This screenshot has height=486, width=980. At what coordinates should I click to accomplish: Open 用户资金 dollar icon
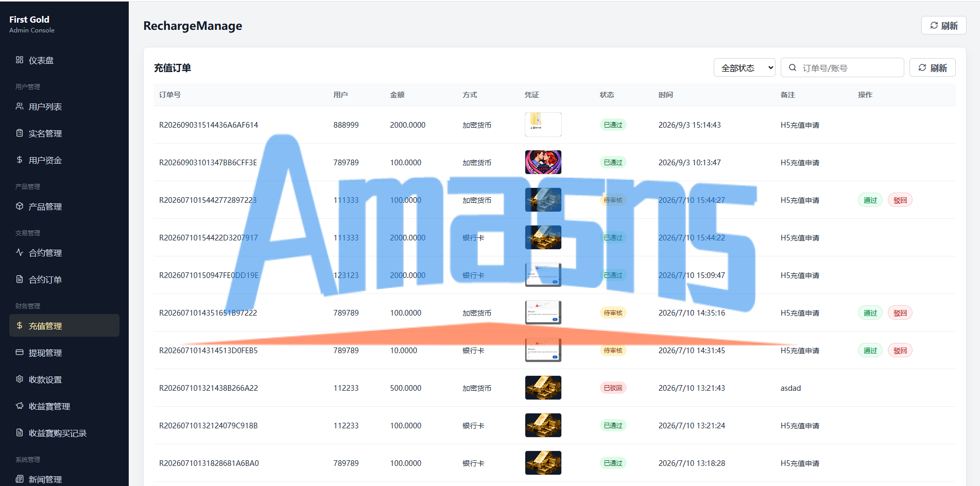[20, 160]
